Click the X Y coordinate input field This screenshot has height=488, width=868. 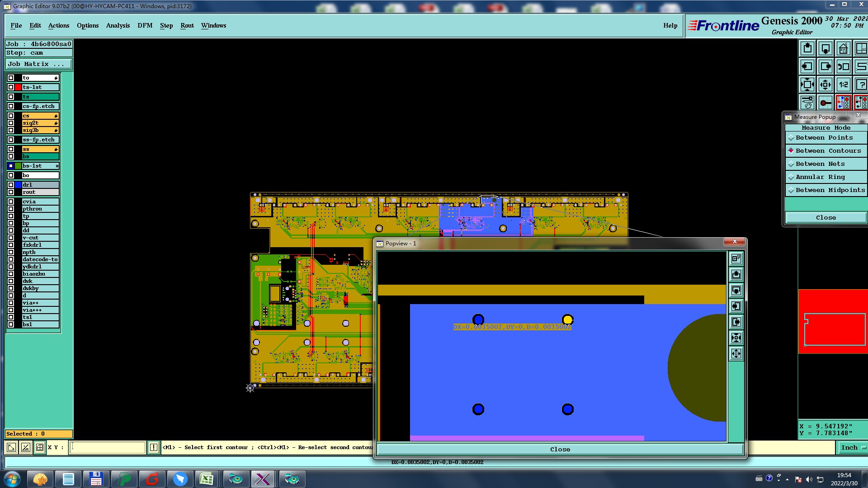(x=108, y=447)
